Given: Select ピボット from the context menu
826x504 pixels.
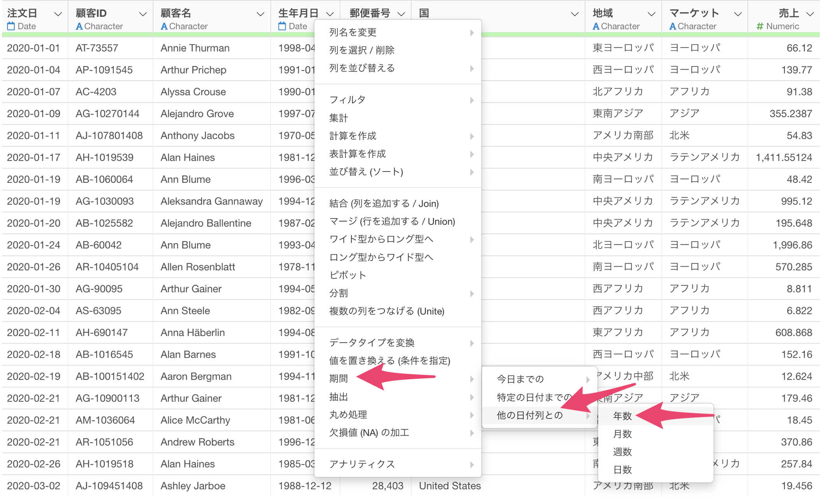Looking at the screenshot, I should point(348,275).
